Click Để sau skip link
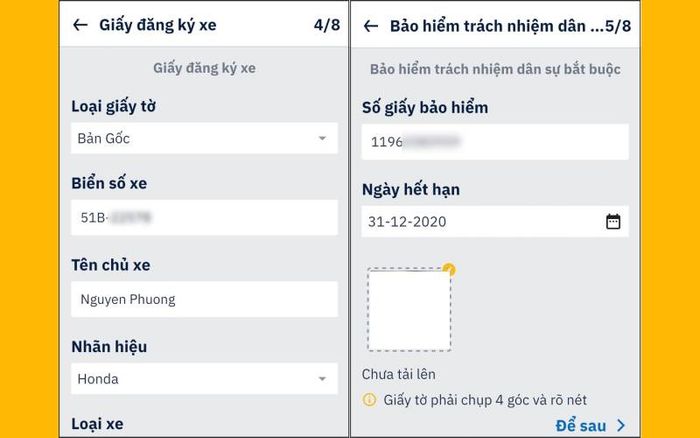 coord(581,425)
